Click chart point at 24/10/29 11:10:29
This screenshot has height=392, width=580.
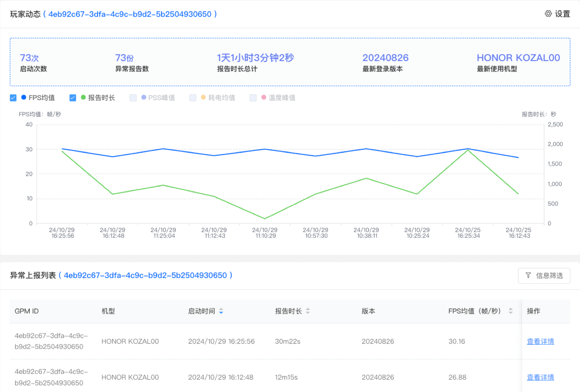[265, 219]
